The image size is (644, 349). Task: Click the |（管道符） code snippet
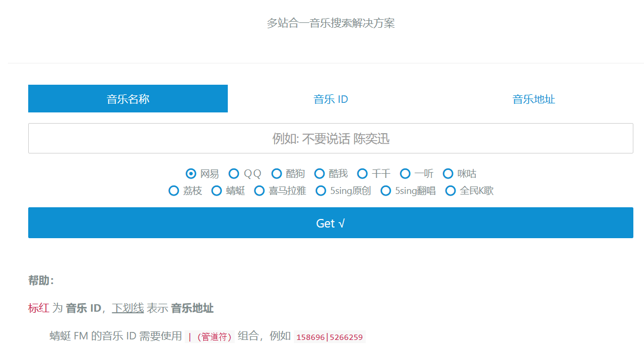tap(210, 337)
